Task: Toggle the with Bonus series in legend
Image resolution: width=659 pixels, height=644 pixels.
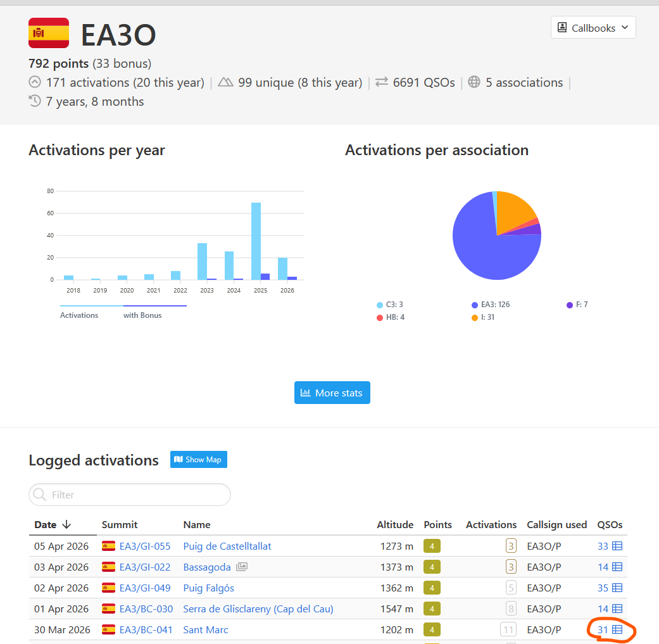Action: coord(142,315)
